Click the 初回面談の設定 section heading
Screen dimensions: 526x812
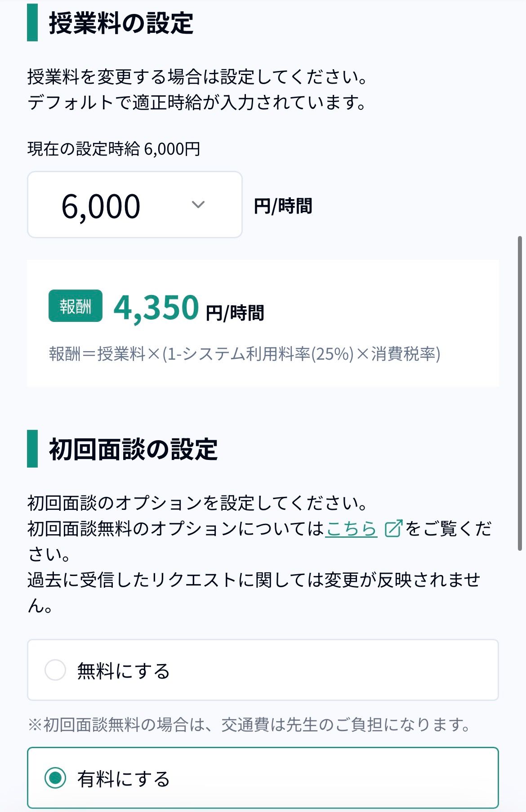coord(133,449)
